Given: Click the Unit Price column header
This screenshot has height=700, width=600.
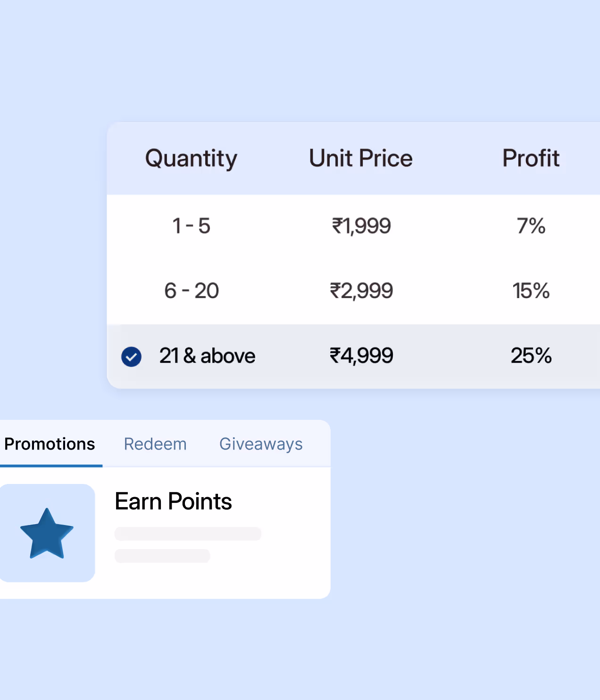Looking at the screenshot, I should point(360,158).
